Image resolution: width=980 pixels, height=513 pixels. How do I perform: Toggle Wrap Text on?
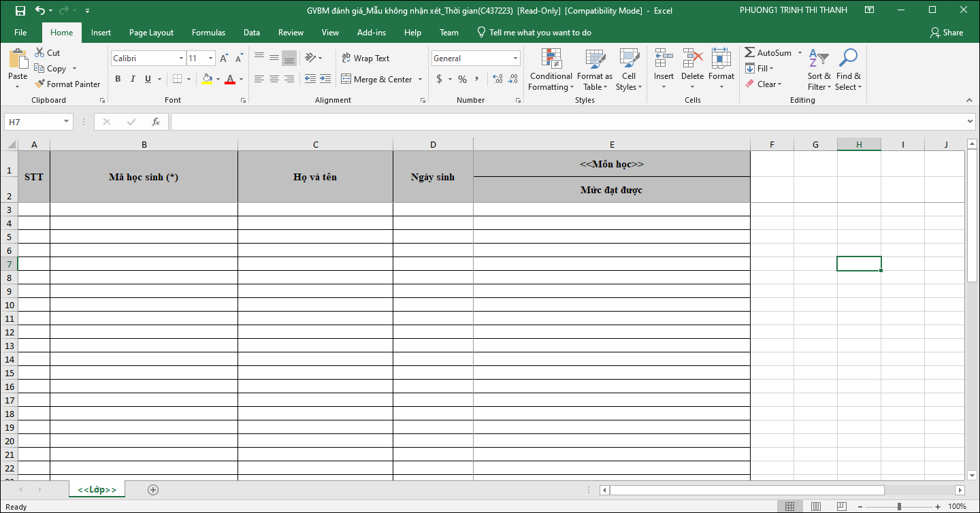[365, 59]
